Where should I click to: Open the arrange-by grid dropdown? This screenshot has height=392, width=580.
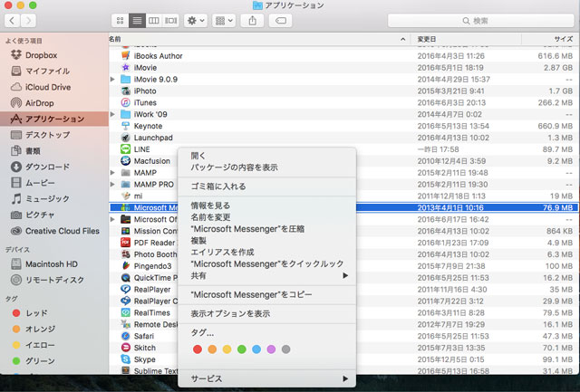[x=224, y=21]
